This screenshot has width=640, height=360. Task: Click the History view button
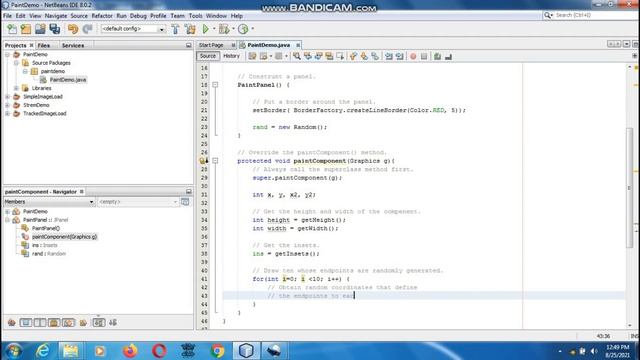pyautogui.click(x=231, y=56)
